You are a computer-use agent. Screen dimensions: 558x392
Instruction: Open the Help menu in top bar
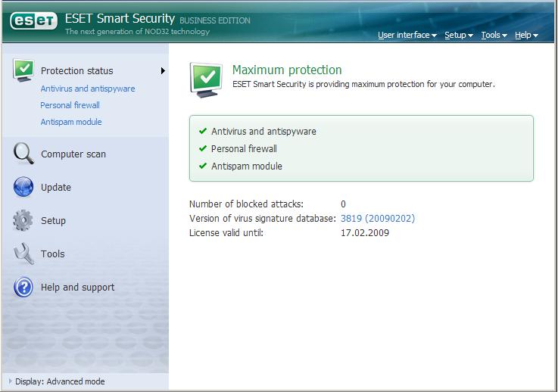pyautogui.click(x=526, y=35)
